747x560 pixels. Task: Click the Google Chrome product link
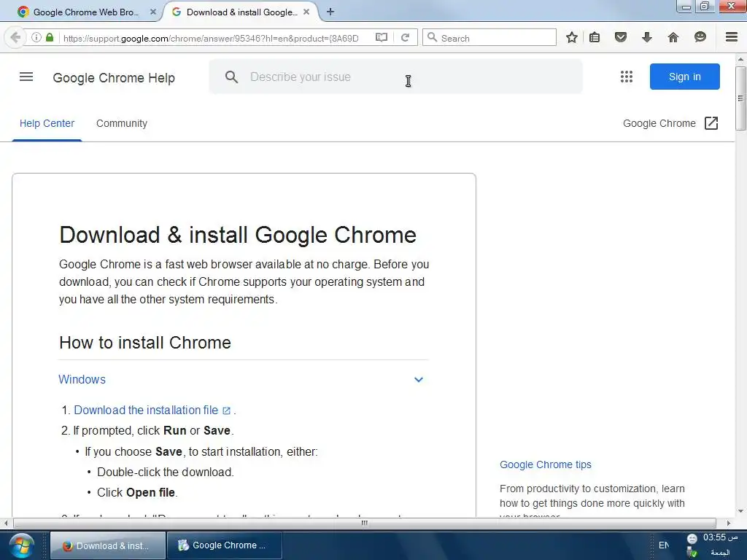(x=659, y=123)
